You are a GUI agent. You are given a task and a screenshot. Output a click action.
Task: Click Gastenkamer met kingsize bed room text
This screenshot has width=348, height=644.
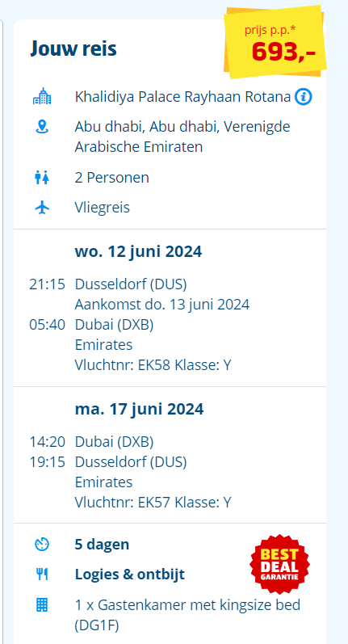pyautogui.click(x=187, y=615)
